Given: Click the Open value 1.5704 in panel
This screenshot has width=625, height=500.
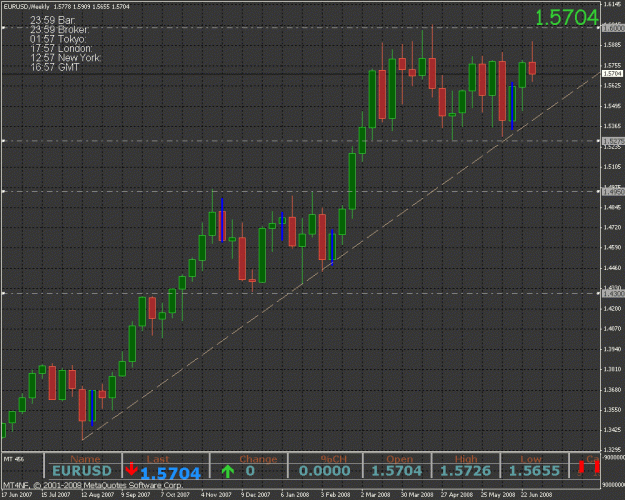Looking at the screenshot, I should pyautogui.click(x=397, y=471).
